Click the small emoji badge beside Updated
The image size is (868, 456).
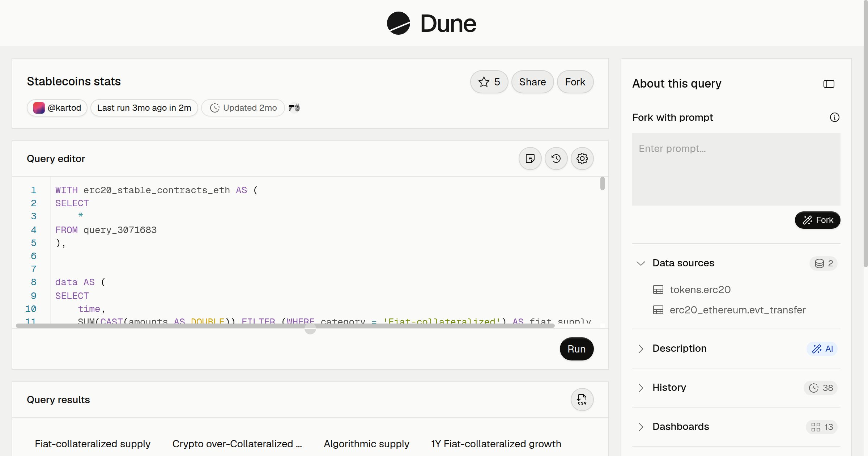294,107
